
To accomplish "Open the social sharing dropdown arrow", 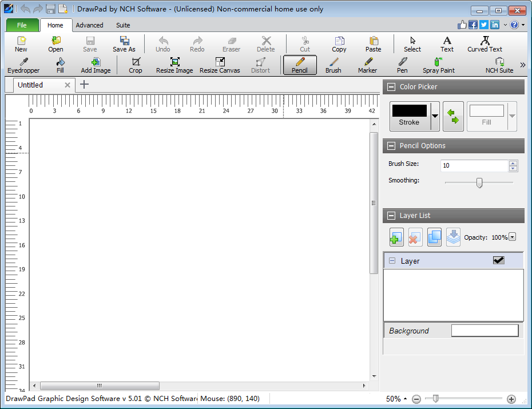I will coord(505,25).
